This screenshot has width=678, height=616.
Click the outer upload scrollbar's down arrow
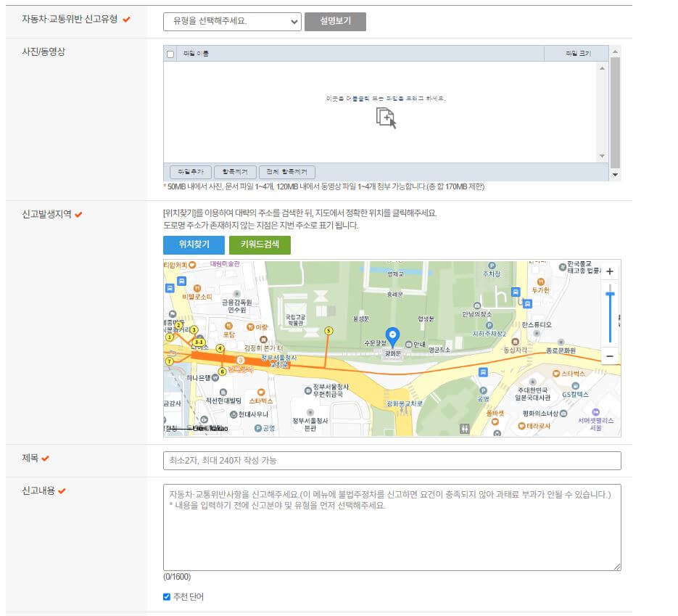click(615, 175)
